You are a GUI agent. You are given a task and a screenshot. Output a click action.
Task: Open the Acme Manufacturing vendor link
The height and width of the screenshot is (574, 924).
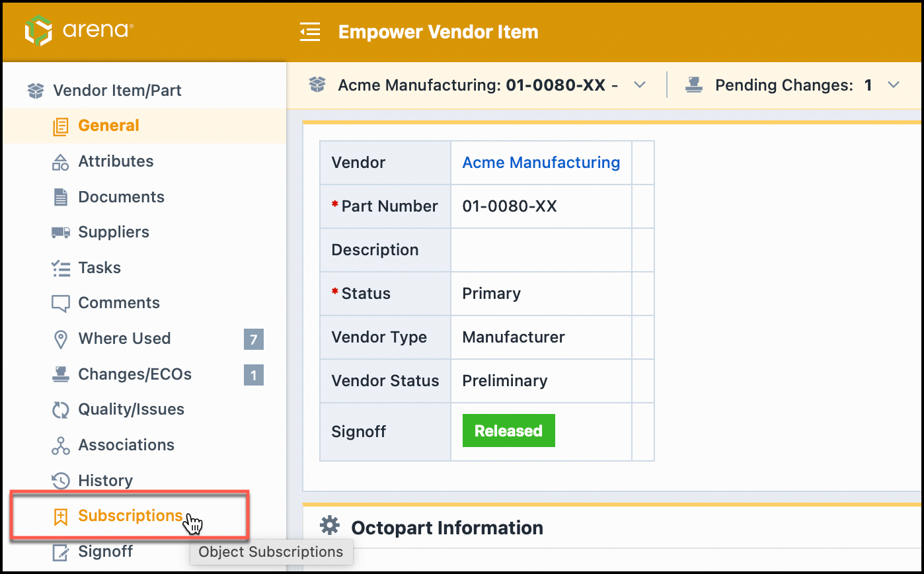541,162
